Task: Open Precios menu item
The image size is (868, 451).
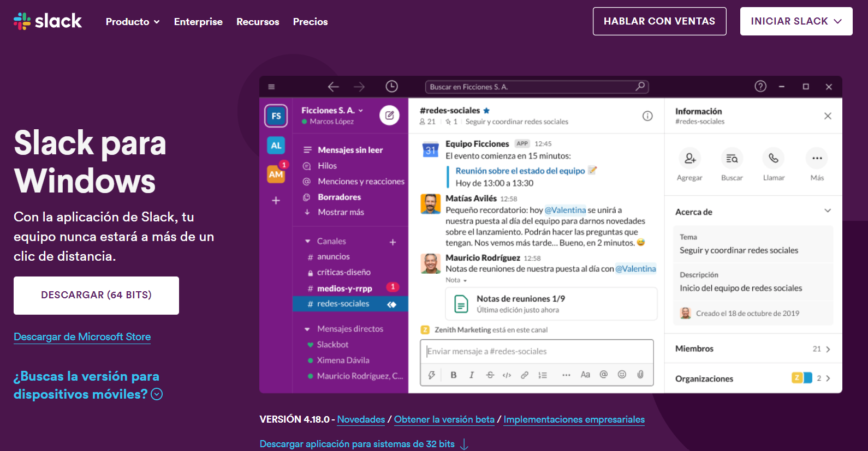Action: pos(310,22)
